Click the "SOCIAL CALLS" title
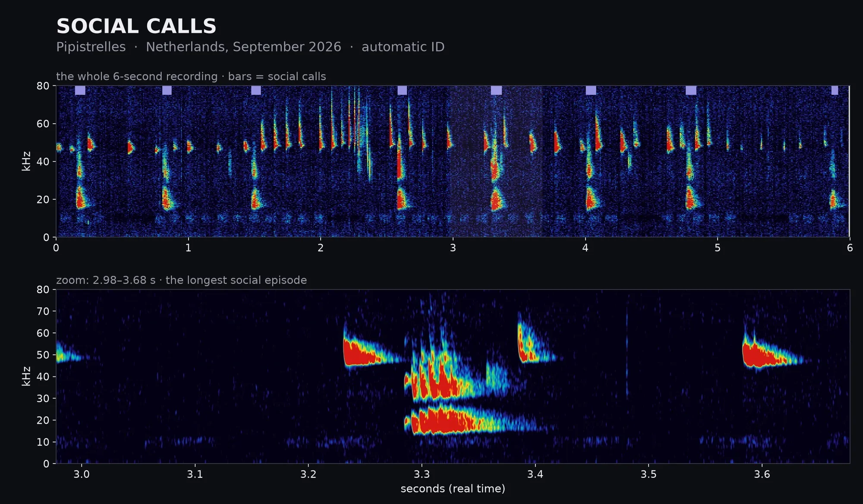Screen dimensions: 863x504 click(x=136, y=26)
